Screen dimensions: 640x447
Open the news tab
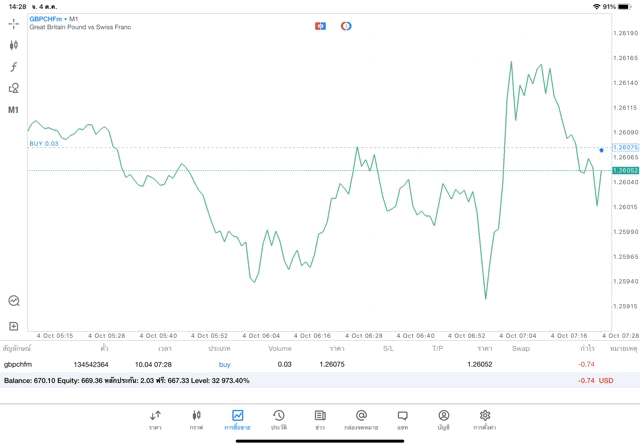(x=320, y=418)
